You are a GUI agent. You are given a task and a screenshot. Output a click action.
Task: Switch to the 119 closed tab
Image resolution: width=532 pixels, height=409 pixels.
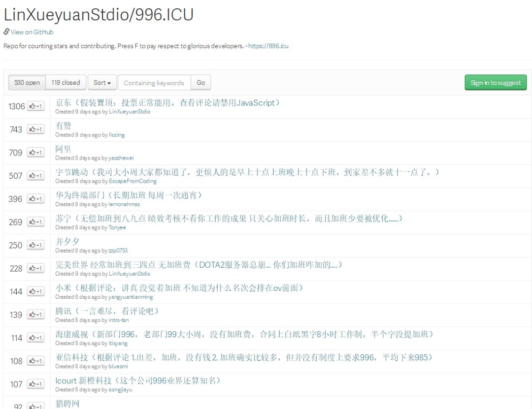66,82
